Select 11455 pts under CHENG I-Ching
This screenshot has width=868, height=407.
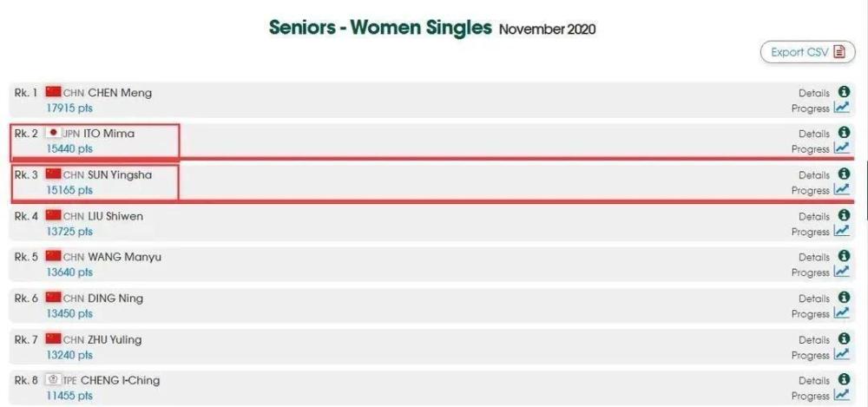[69, 396]
